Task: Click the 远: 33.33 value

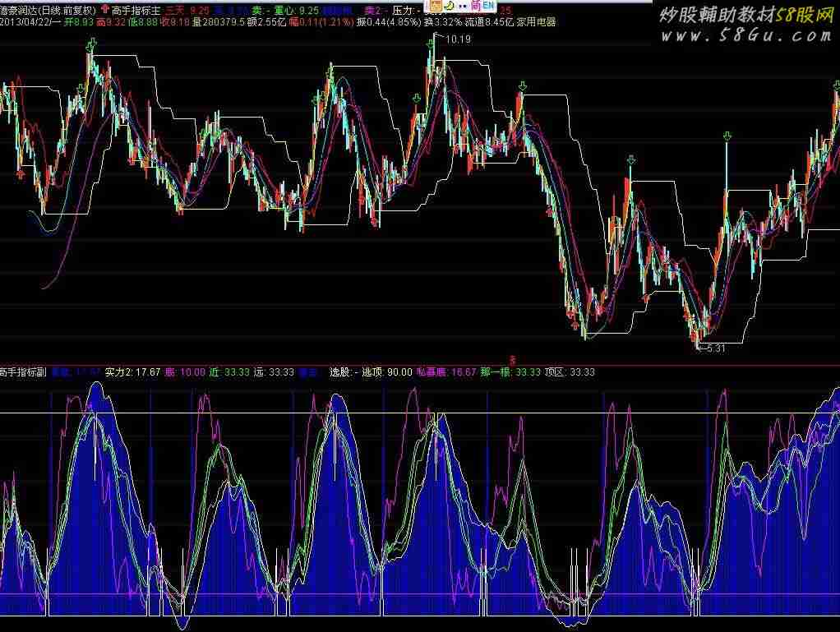Action: 274,371
